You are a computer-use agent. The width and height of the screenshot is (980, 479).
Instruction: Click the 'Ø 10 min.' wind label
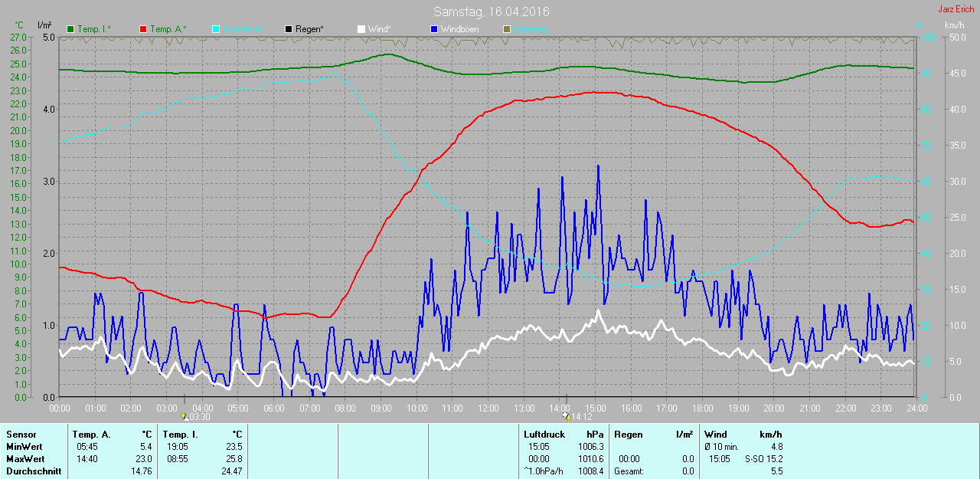[721, 446]
